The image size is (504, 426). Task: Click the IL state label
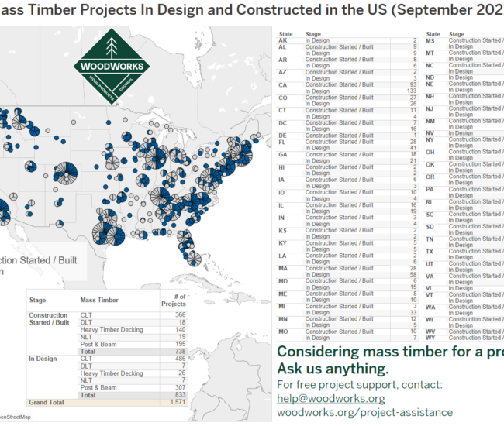pos(281,205)
